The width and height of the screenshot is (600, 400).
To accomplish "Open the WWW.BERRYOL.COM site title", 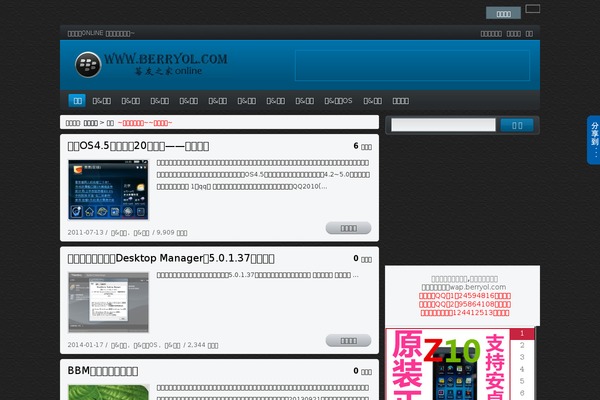I will pos(166,59).
